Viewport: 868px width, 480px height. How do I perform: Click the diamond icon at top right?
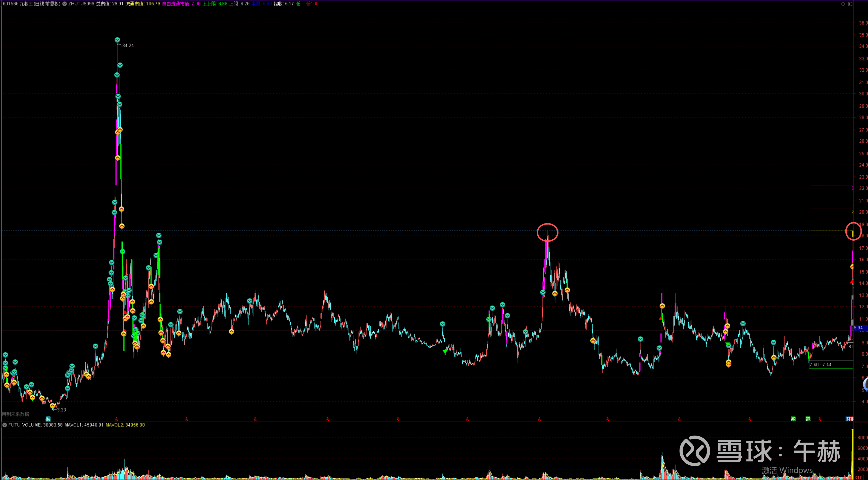click(843, 4)
